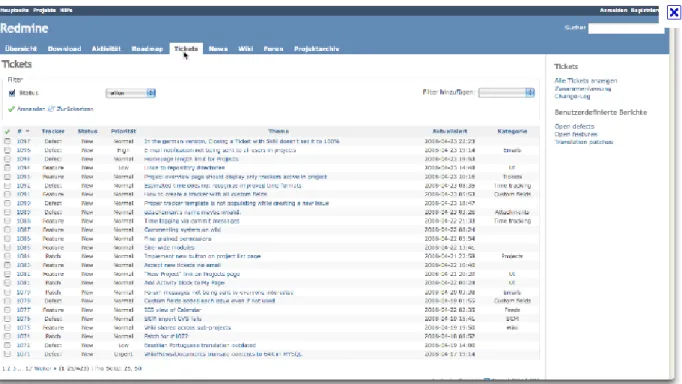Set 50 tickets per page
This screenshot has height=384, width=682.
coord(138,369)
